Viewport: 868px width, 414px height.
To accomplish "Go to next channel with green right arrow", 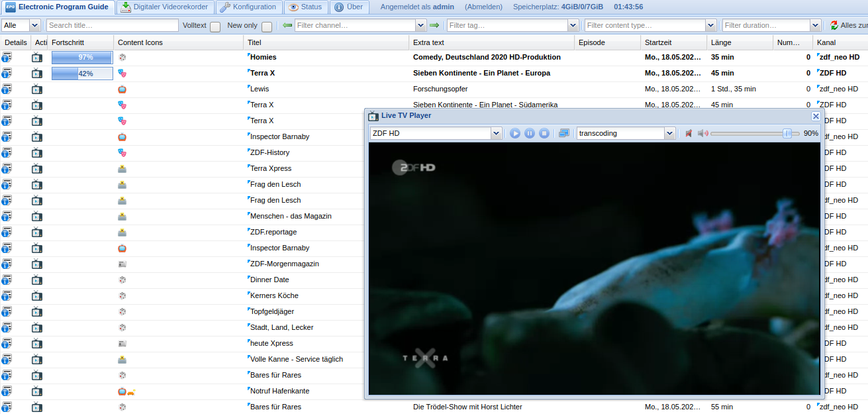I will pyautogui.click(x=434, y=25).
